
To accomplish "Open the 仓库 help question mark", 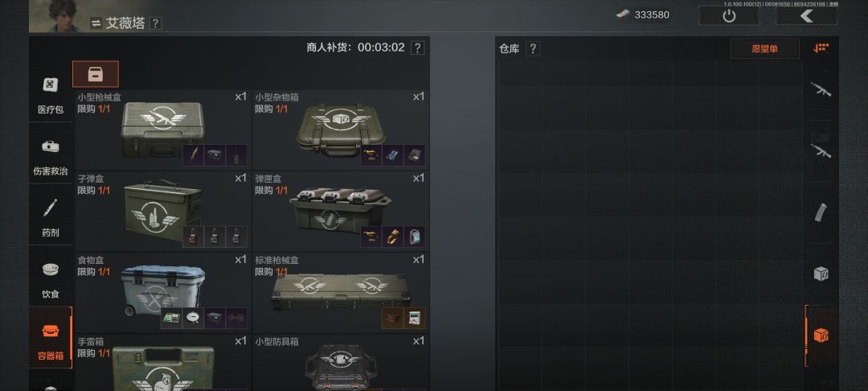I will pos(533,49).
